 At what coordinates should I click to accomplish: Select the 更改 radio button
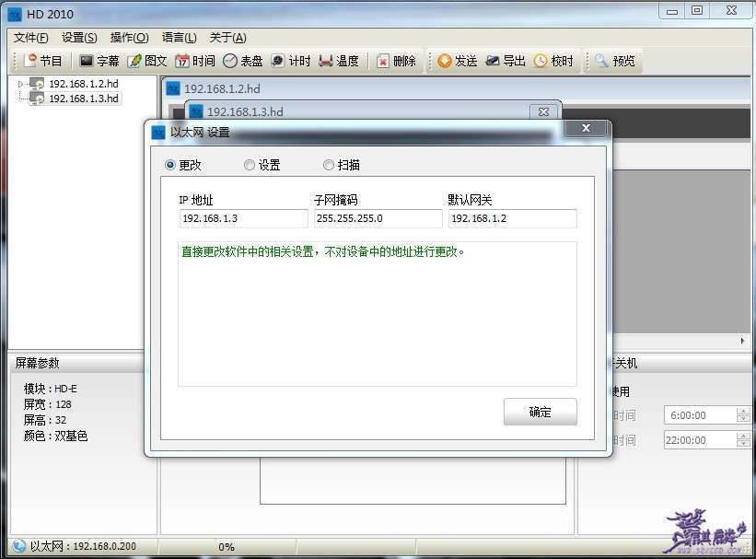(x=169, y=165)
